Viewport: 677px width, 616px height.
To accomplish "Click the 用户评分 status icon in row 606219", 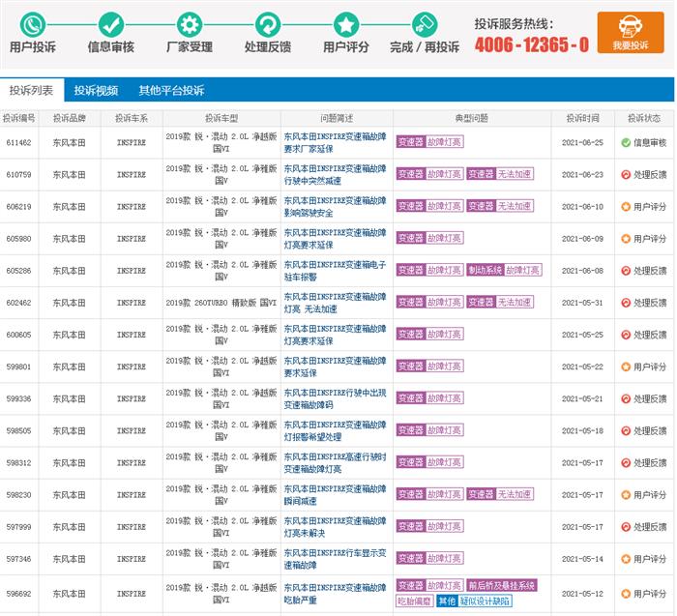I will point(626,206).
